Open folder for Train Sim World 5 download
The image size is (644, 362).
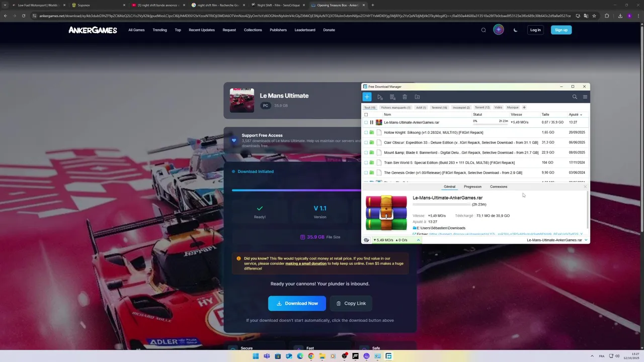tap(372, 162)
